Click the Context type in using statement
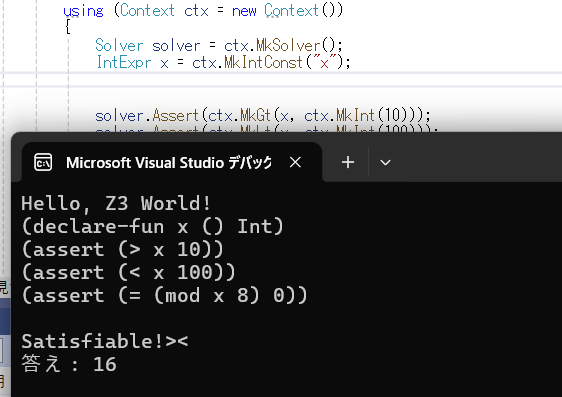 click(x=147, y=10)
